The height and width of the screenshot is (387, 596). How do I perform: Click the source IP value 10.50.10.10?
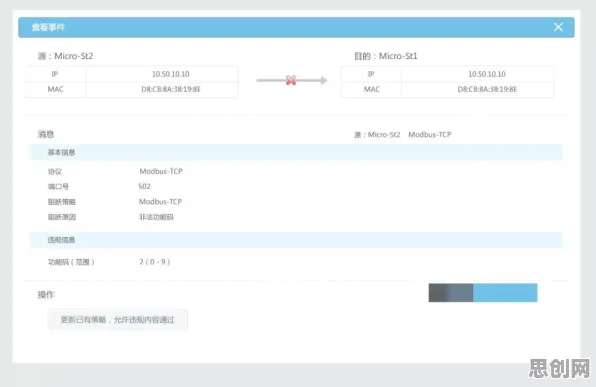point(171,74)
